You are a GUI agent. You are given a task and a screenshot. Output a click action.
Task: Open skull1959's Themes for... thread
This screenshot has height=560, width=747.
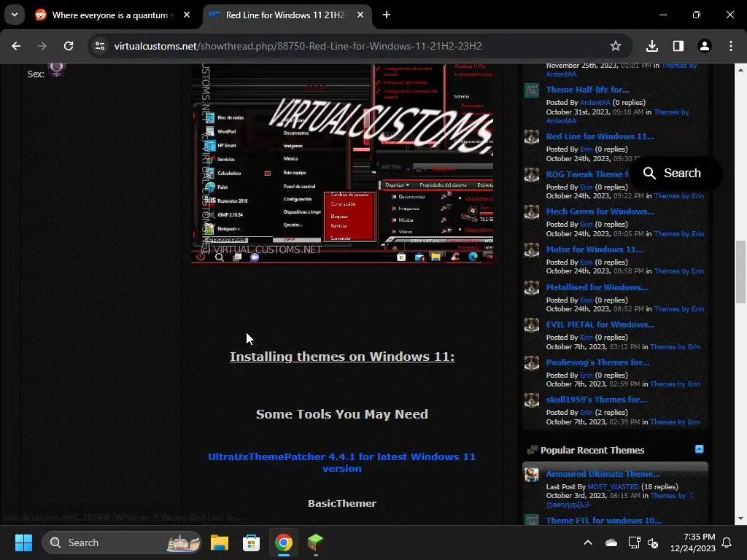(596, 400)
